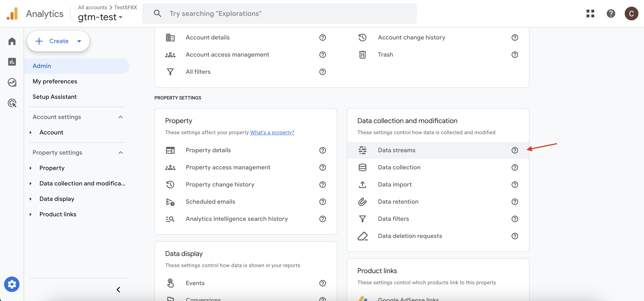Select the Advertising icon in the sidebar
The image size is (644, 301).
pyautogui.click(x=12, y=103)
